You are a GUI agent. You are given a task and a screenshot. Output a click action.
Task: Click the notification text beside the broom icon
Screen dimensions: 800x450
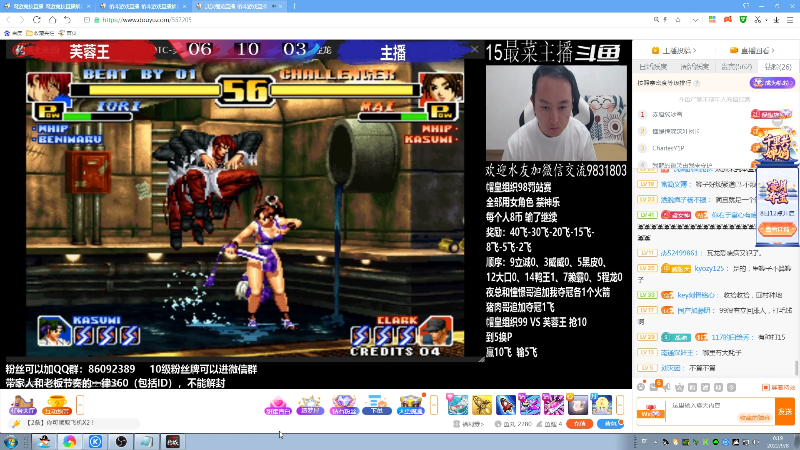click(61, 423)
